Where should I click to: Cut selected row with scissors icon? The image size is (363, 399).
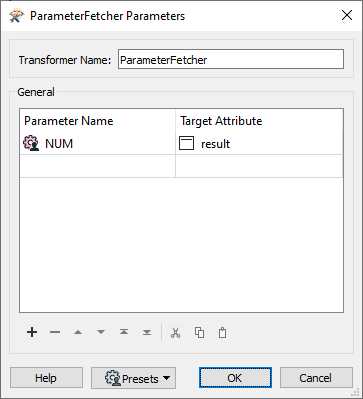click(175, 333)
